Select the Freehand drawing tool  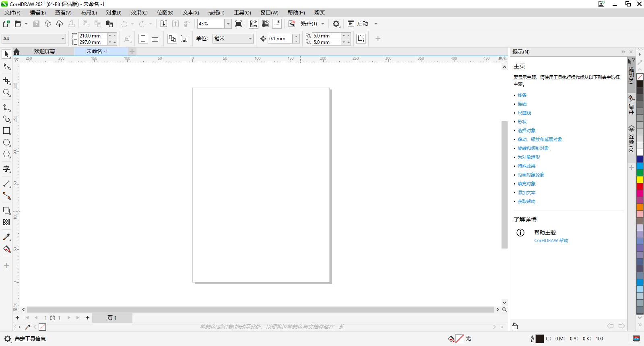(x=6, y=108)
